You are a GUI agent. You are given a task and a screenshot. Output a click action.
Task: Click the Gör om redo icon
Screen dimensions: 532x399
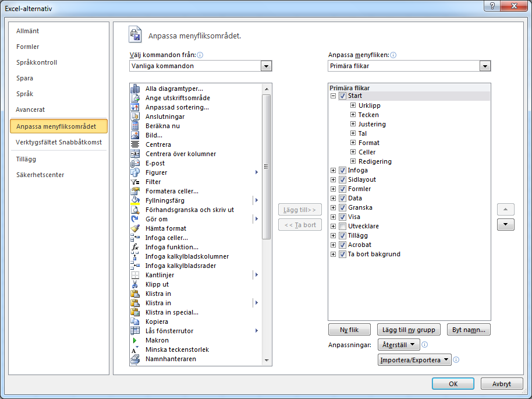click(135, 220)
